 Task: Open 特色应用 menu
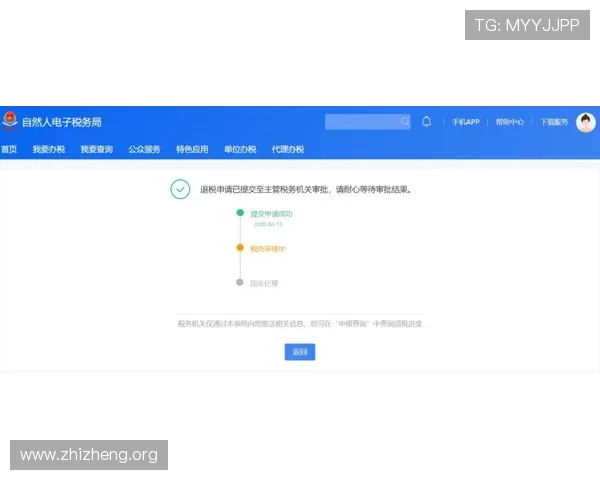192,149
